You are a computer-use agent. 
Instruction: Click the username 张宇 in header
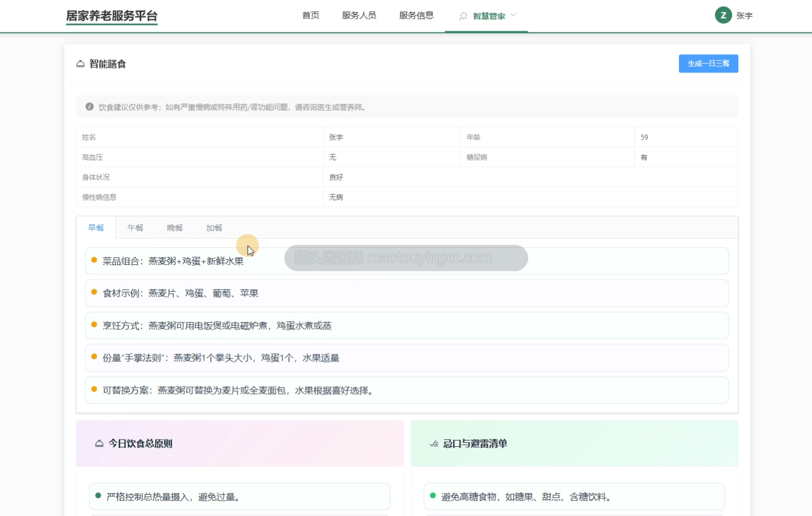pos(744,16)
